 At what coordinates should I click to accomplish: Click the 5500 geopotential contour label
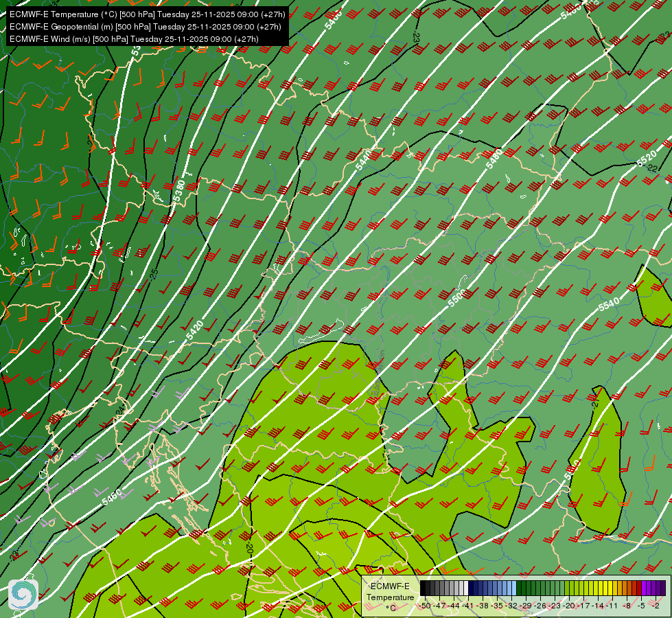click(x=456, y=298)
